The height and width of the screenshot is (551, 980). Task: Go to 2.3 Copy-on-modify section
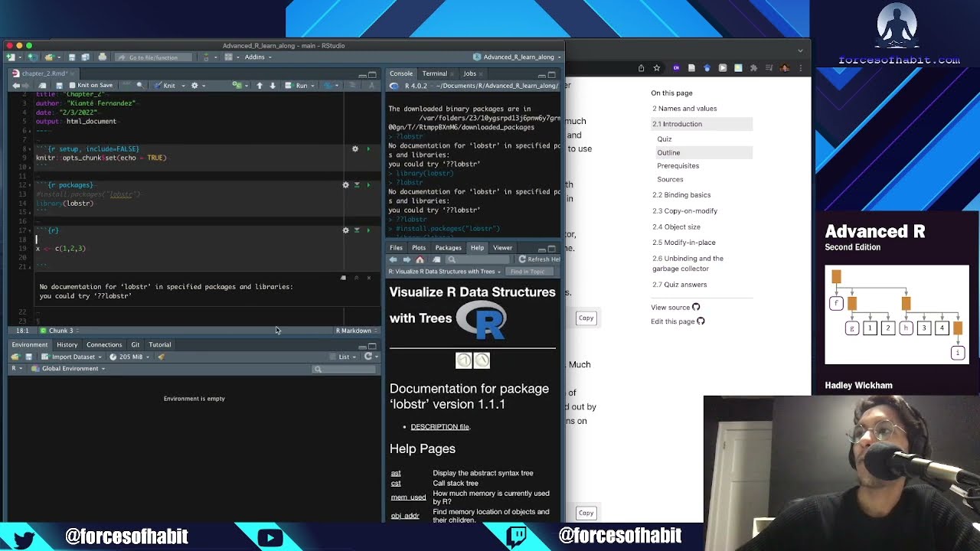[684, 211]
